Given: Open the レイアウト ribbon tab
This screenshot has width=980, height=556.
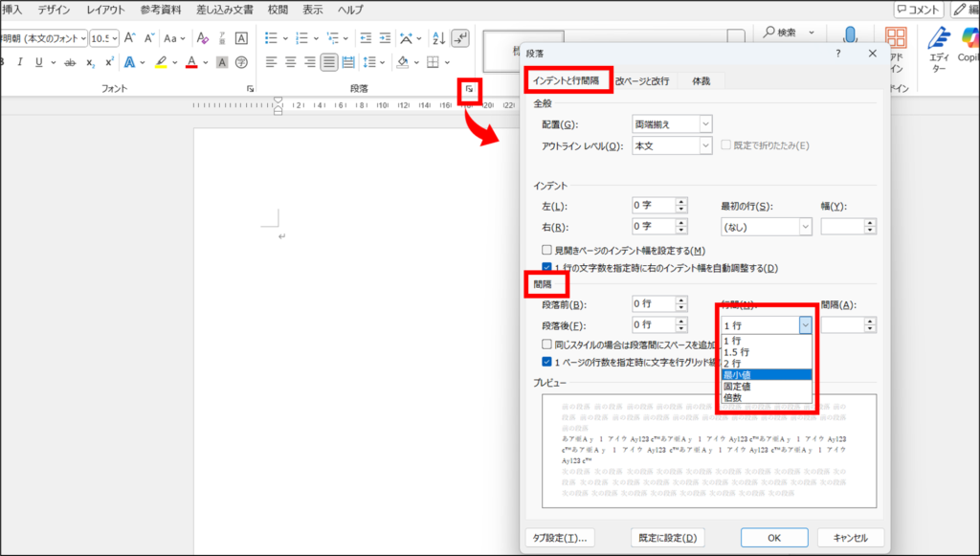Looking at the screenshot, I should (x=105, y=10).
